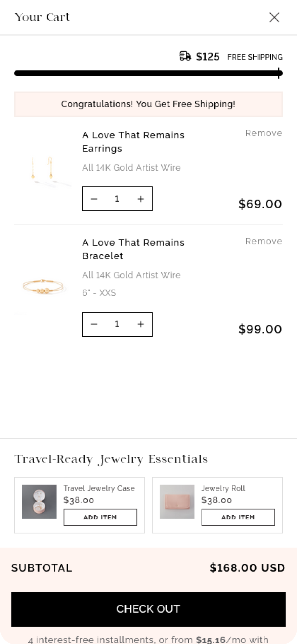Close the Your Cart panel
The height and width of the screenshot is (644, 297).
[x=274, y=17]
